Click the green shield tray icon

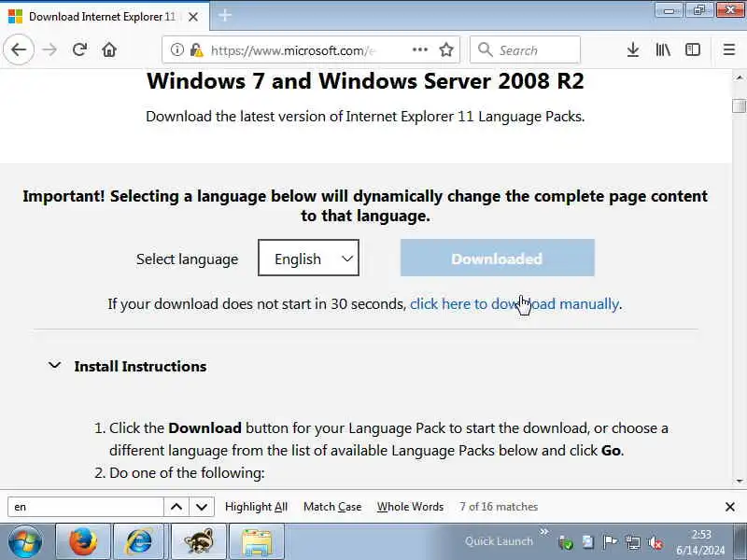(566, 542)
